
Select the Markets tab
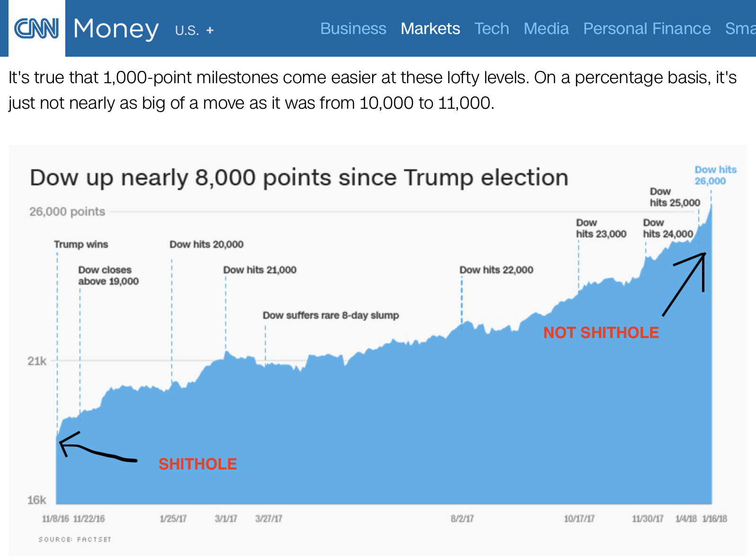coord(430,28)
